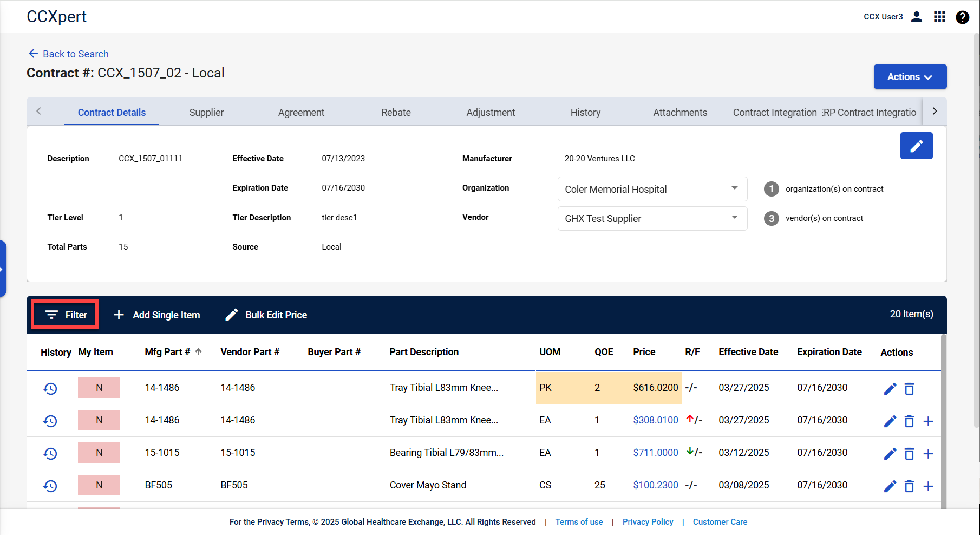This screenshot has height=535, width=980.
Task: Open the help question mark icon
Action: coord(962,17)
